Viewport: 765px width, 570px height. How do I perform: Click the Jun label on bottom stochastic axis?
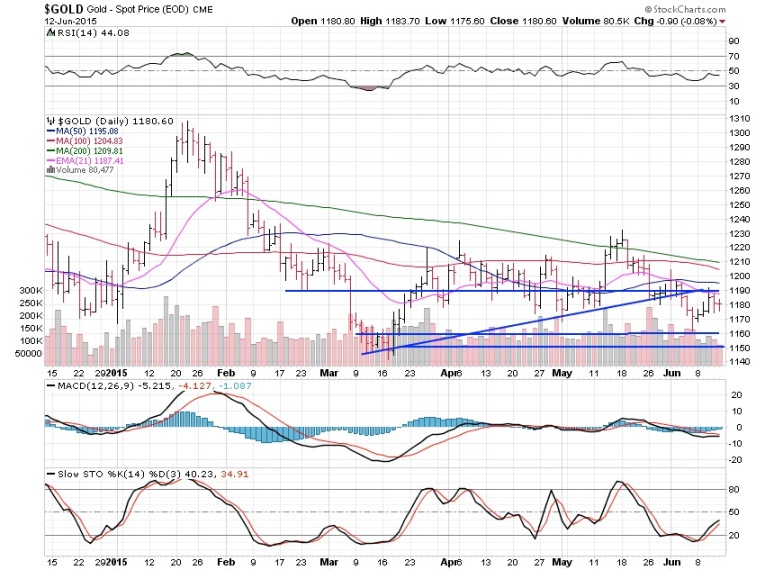672,562
